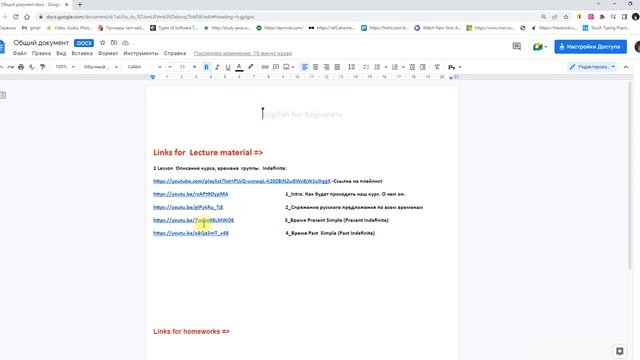Open link for 3_Present Simple lesson

(193, 220)
